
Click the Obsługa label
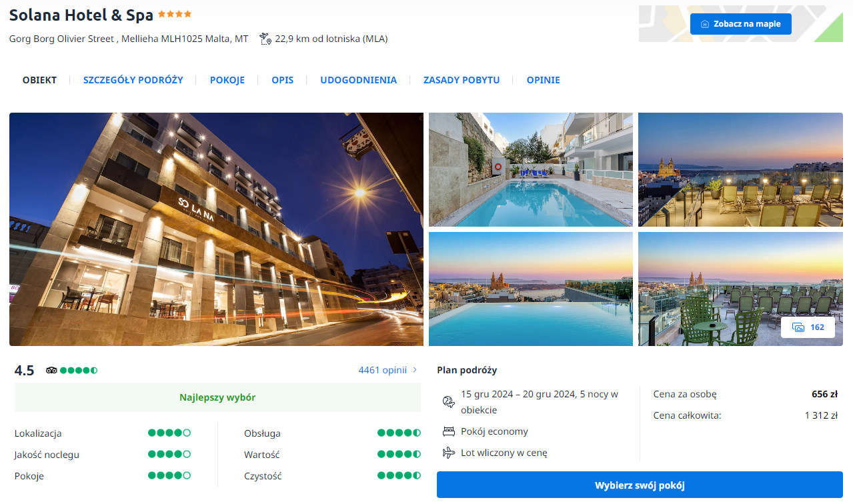tap(262, 433)
